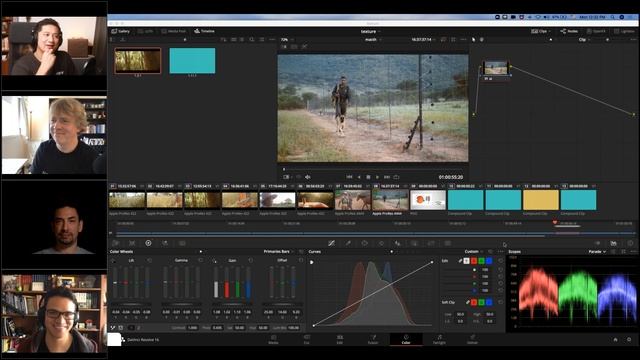Select the viewer pointer cursor tool
The height and width of the screenshot is (360, 640).
tap(473, 40)
